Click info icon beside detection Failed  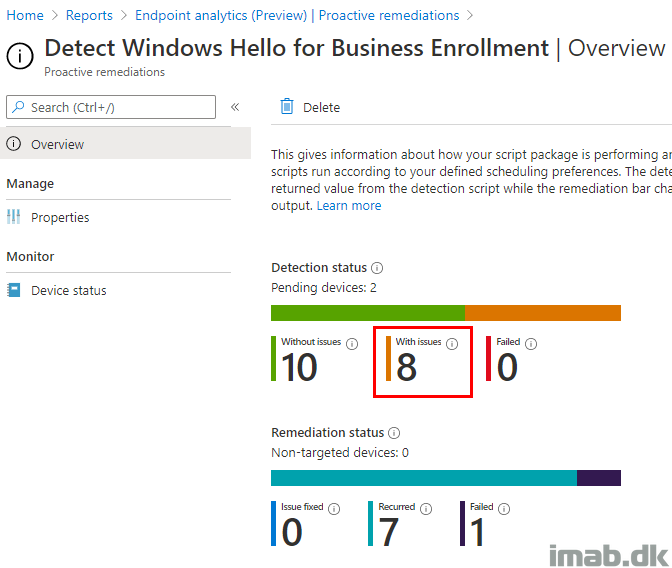pyautogui.click(x=531, y=344)
